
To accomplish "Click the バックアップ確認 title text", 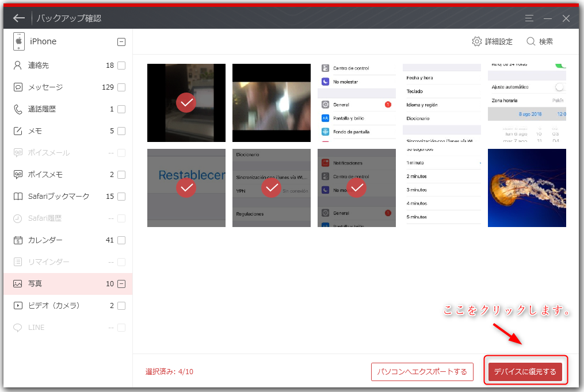I will 69,18.
